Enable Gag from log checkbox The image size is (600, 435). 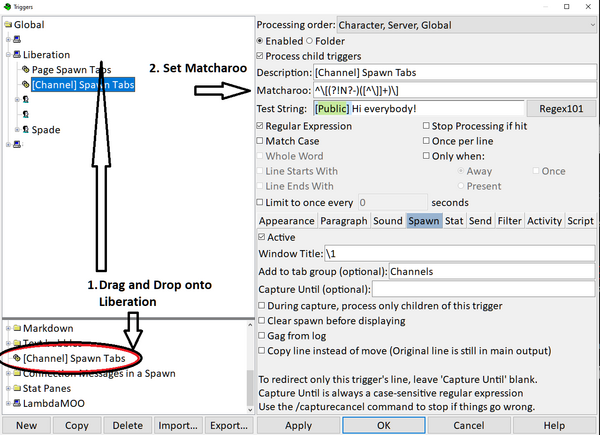coord(262,336)
